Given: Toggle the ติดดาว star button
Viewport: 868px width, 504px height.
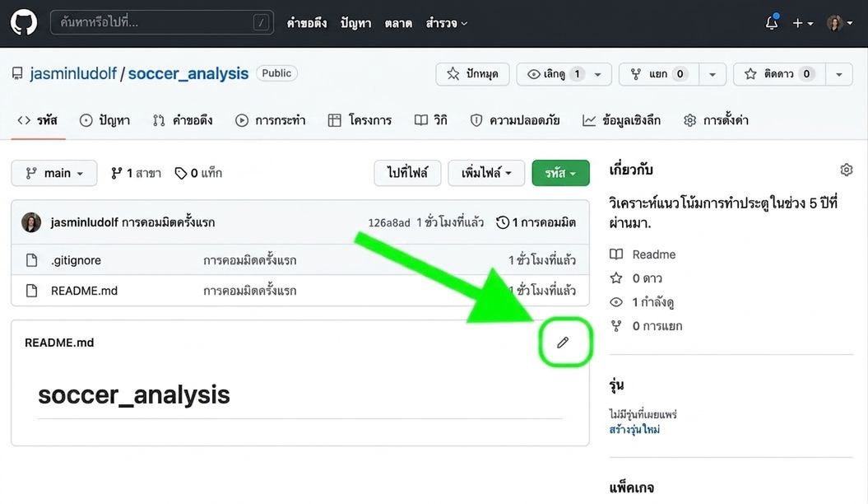Looking at the screenshot, I should coord(779,74).
